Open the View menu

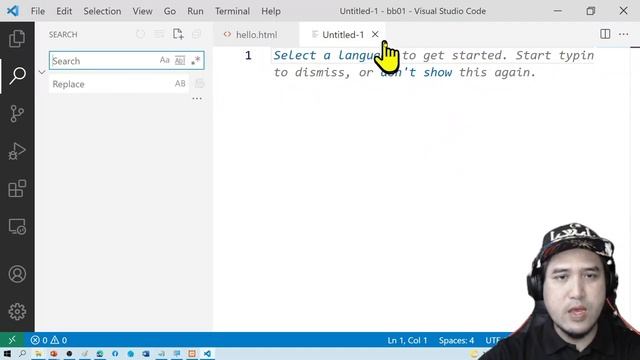[x=142, y=11]
